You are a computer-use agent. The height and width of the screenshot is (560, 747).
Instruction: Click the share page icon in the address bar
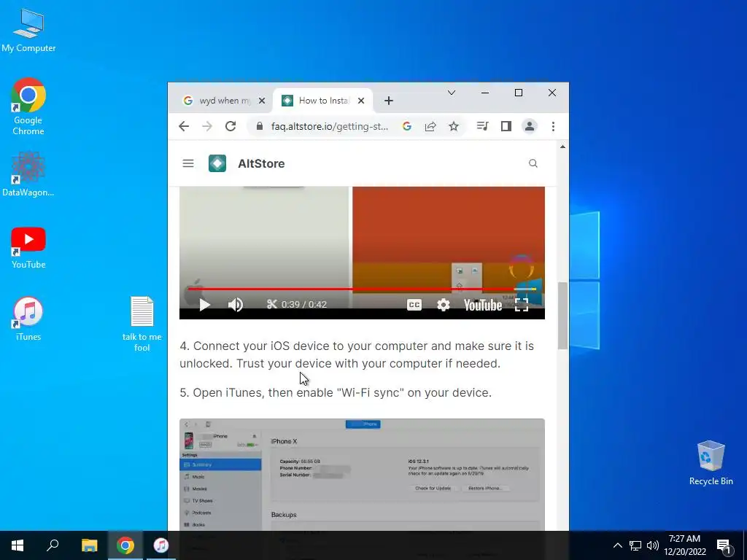pyautogui.click(x=430, y=126)
